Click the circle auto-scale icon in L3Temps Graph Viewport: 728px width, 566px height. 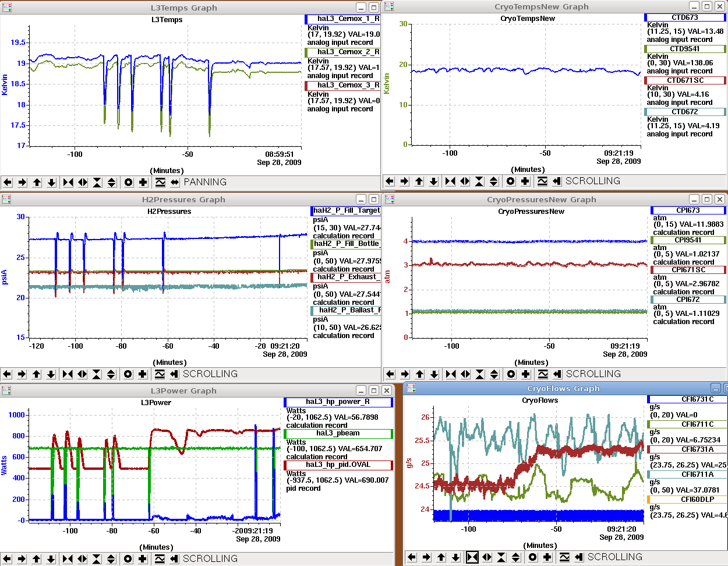point(129,182)
